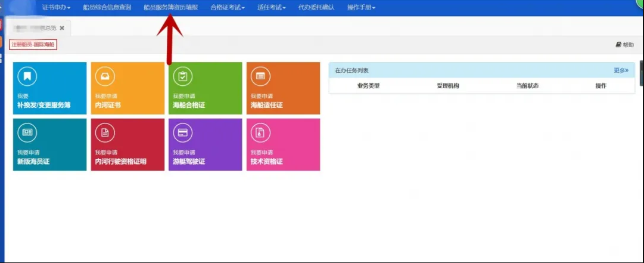Click the 帮助 help link
The height and width of the screenshot is (263, 644).
[624, 45]
